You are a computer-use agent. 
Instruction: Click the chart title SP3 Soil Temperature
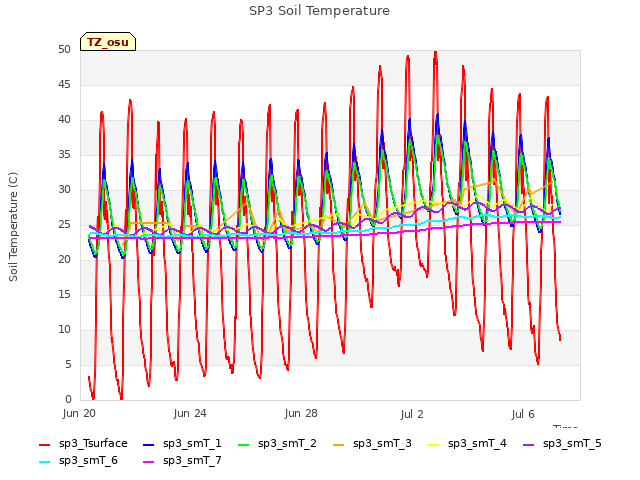(x=319, y=11)
